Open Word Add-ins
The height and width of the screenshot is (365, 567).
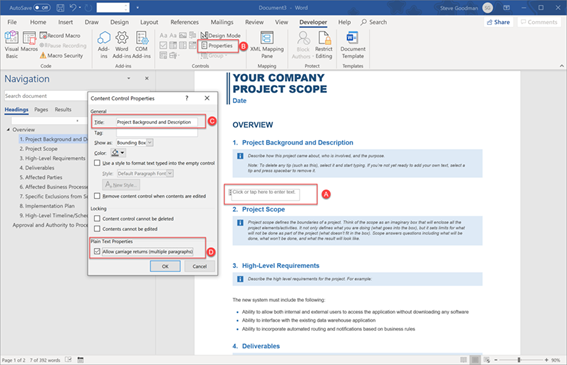[x=122, y=45]
